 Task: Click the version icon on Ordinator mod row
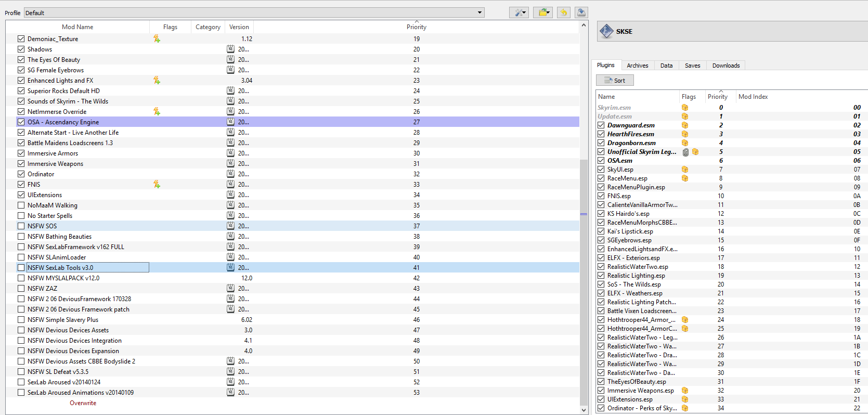tap(230, 174)
